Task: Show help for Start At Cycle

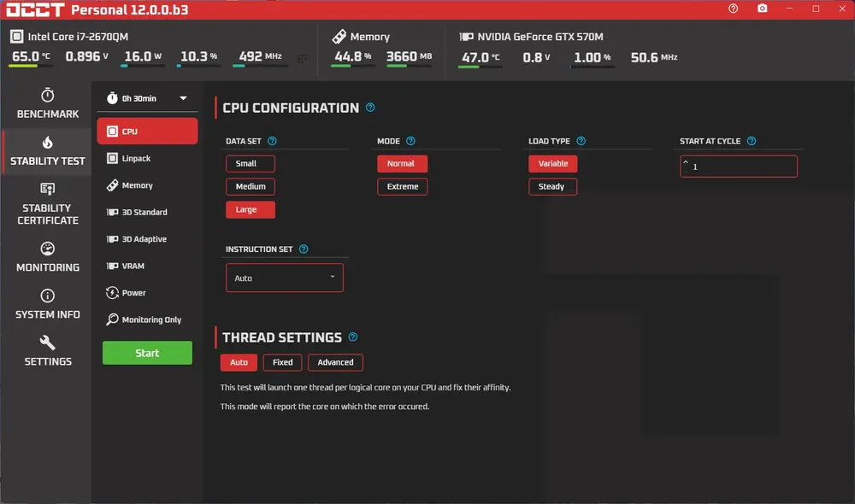Action: pyautogui.click(x=752, y=141)
